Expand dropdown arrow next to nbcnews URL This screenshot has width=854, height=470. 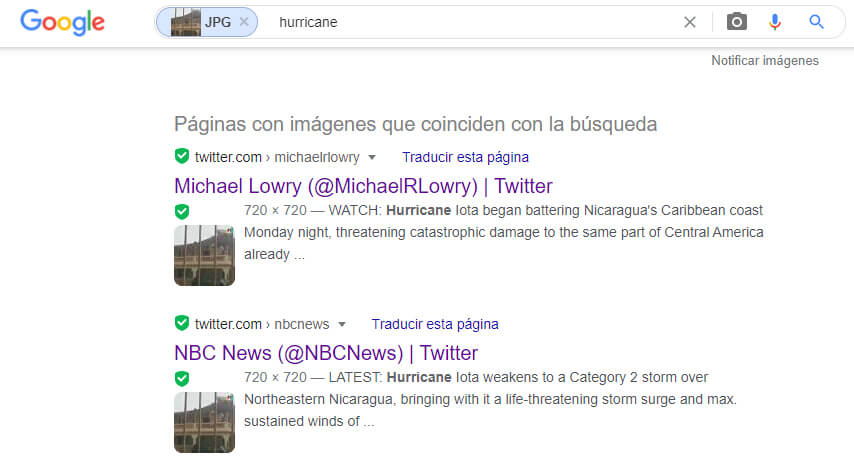342,325
